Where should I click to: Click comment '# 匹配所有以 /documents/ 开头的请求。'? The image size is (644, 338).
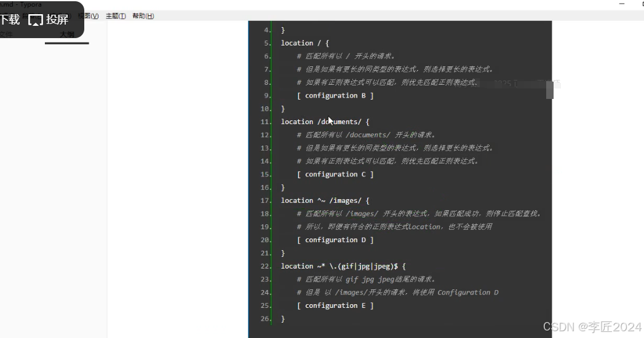pyautogui.click(x=365, y=135)
